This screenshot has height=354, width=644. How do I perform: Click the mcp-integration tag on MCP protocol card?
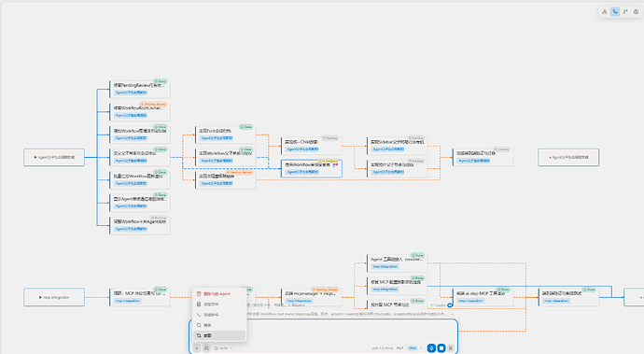pyautogui.click(x=128, y=301)
